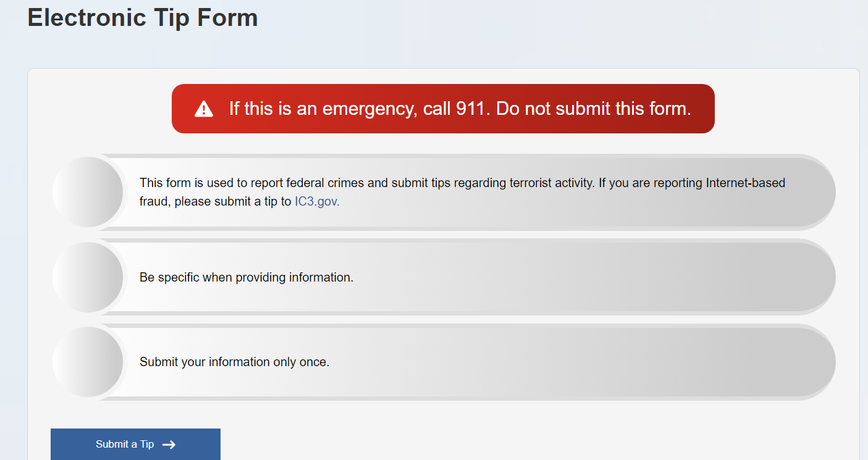Click the word 'Internet-based' in first row
Screen dimensions: 868x460
746,183
